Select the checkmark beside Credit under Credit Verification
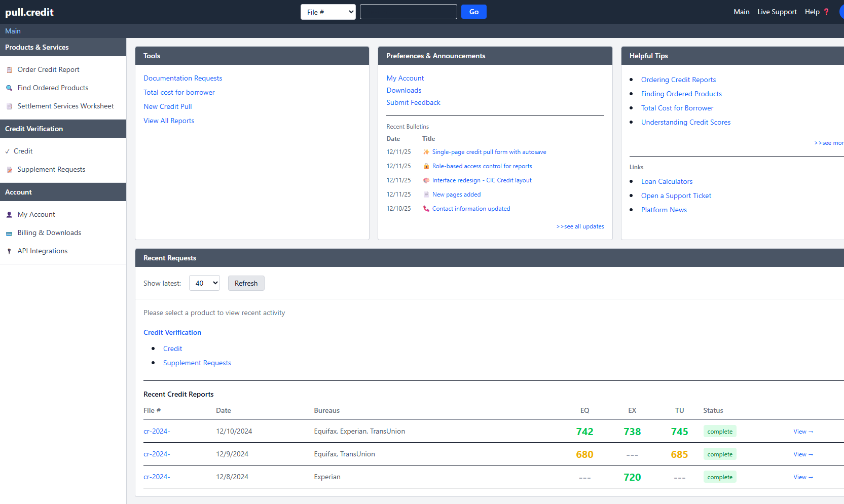Screen dimensions: 844x504 7,150
